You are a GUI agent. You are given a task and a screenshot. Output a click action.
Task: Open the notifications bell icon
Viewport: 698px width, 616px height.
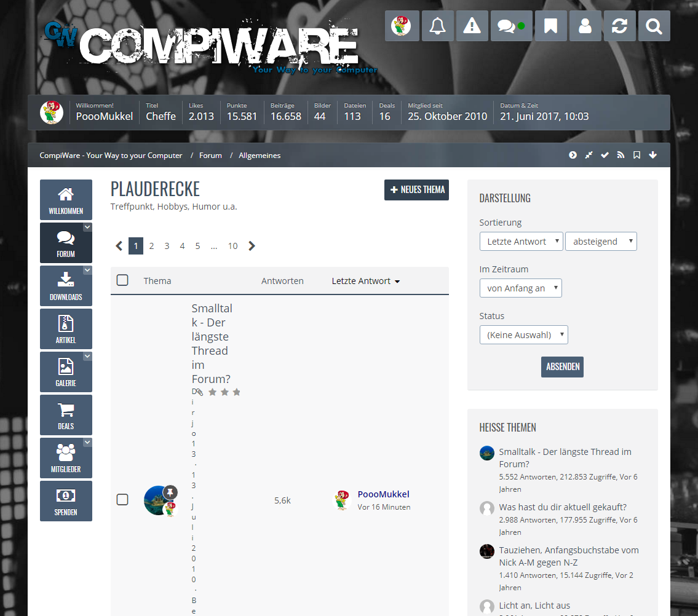(437, 26)
